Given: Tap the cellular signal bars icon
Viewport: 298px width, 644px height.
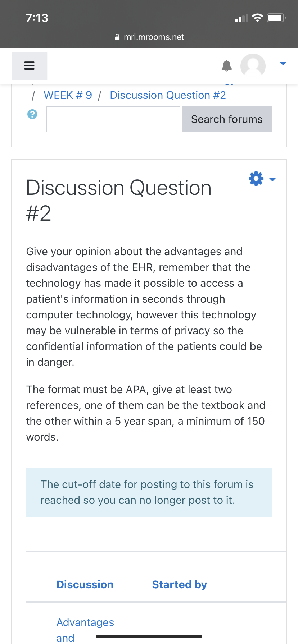Looking at the screenshot, I should point(241,18).
